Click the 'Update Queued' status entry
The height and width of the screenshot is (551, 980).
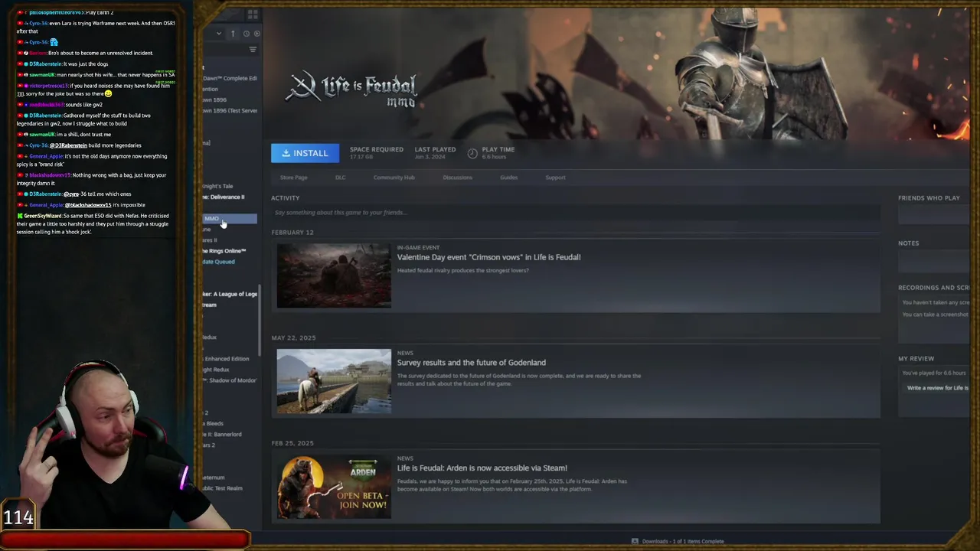(x=219, y=262)
